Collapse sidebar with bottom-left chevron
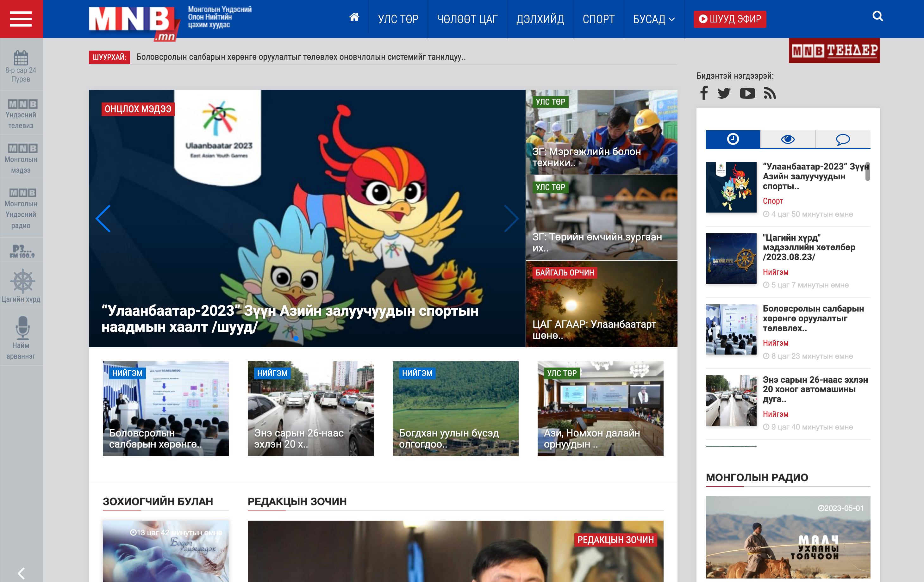The image size is (924, 582). (21, 573)
